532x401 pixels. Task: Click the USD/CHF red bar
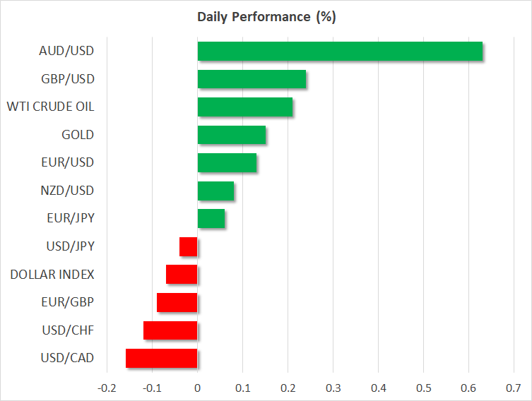tap(170, 330)
